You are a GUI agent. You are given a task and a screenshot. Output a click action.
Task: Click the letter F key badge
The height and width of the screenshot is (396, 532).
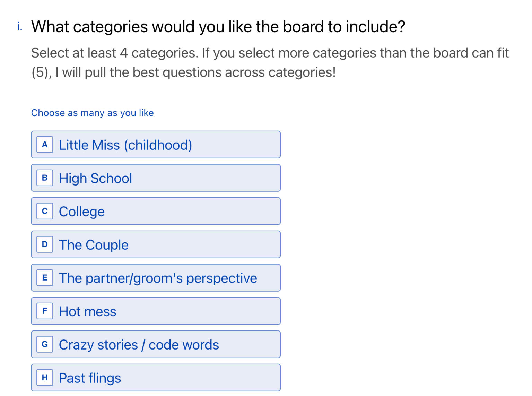(x=45, y=311)
